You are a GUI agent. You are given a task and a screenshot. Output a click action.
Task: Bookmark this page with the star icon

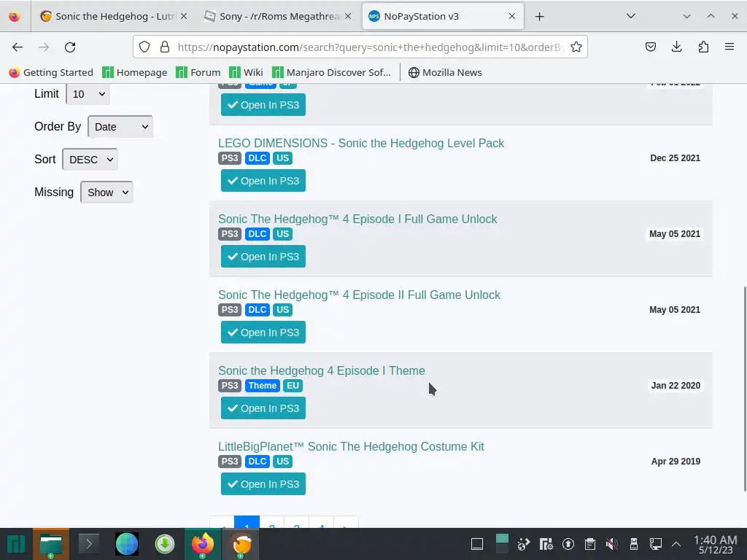click(x=576, y=47)
